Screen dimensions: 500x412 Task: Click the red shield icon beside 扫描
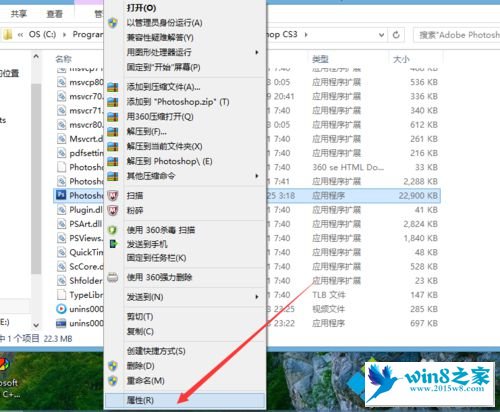tap(113, 196)
